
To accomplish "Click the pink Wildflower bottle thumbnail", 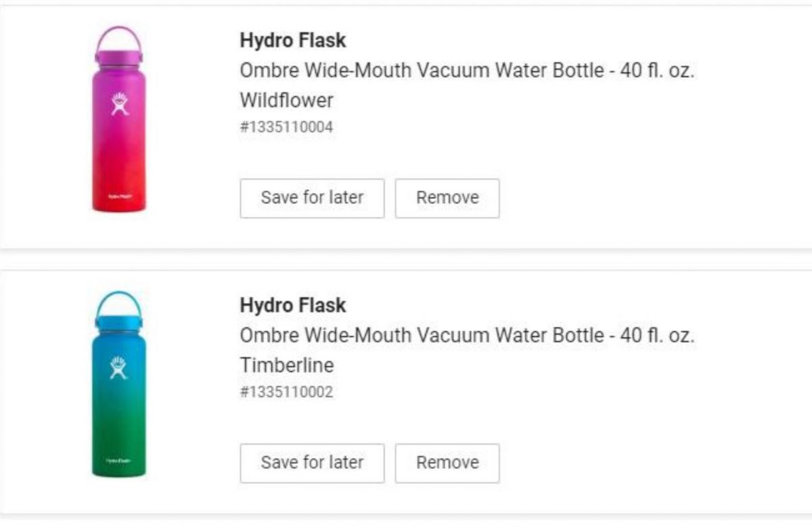I will (119, 129).
